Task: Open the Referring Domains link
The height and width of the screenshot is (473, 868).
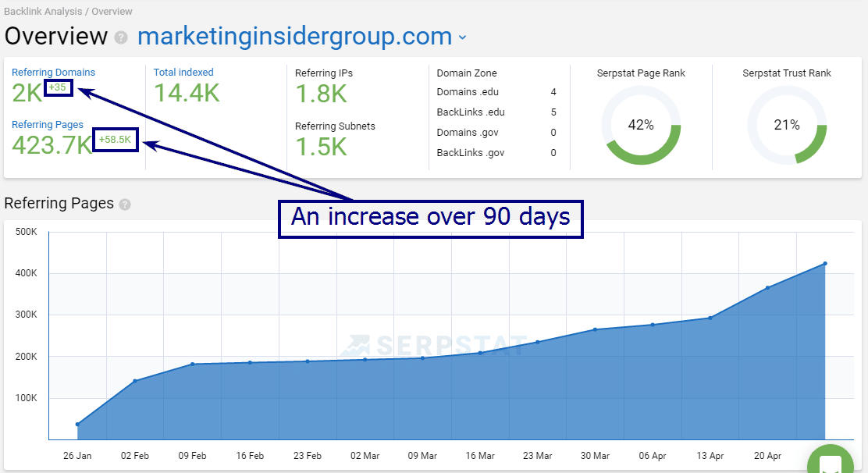Action: click(x=53, y=73)
